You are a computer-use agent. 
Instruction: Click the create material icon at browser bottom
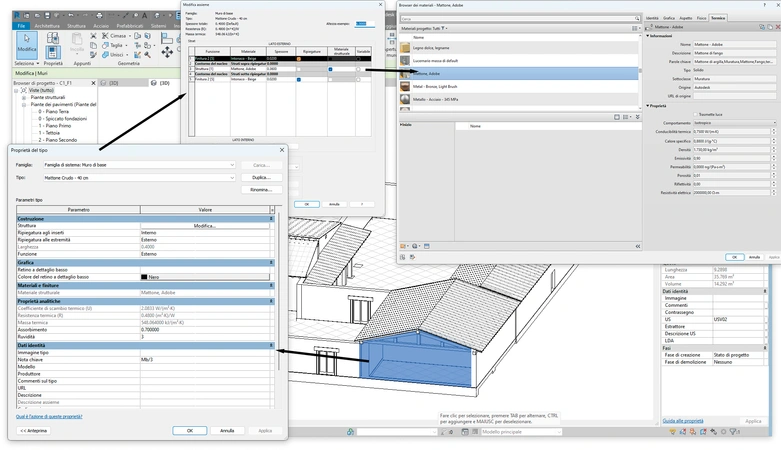415,246
